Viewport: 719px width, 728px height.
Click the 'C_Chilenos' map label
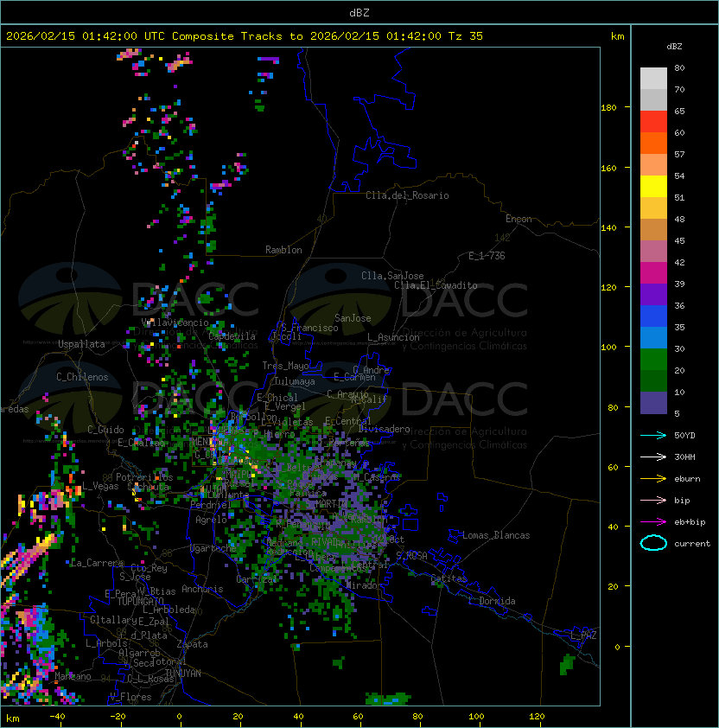pos(82,377)
